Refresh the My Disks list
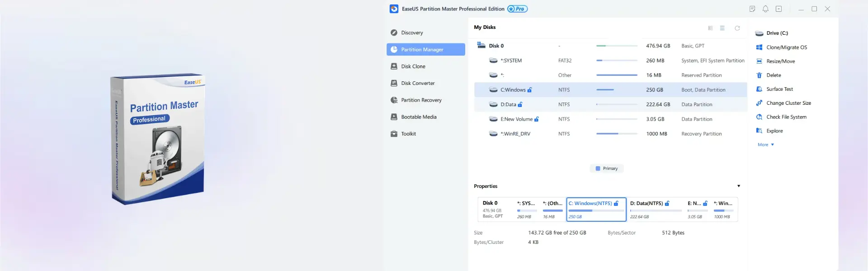 pyautogui.click(x=737, y=28)
